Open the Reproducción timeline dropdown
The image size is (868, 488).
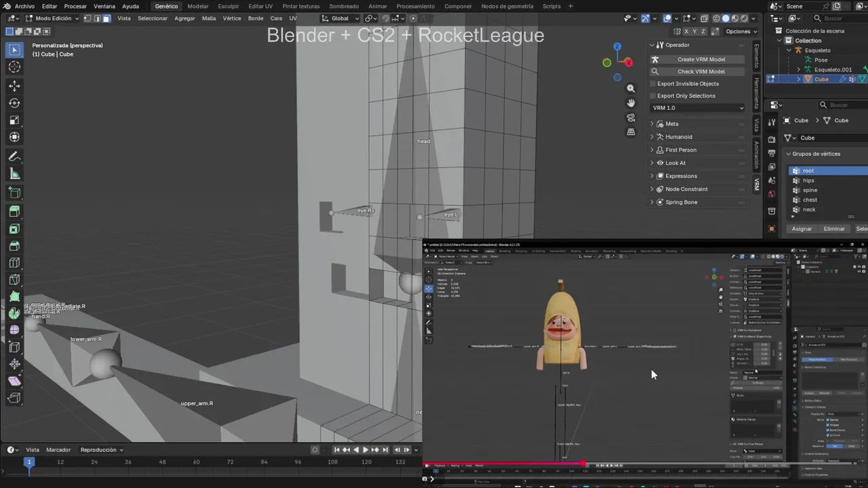pos(102,449)
